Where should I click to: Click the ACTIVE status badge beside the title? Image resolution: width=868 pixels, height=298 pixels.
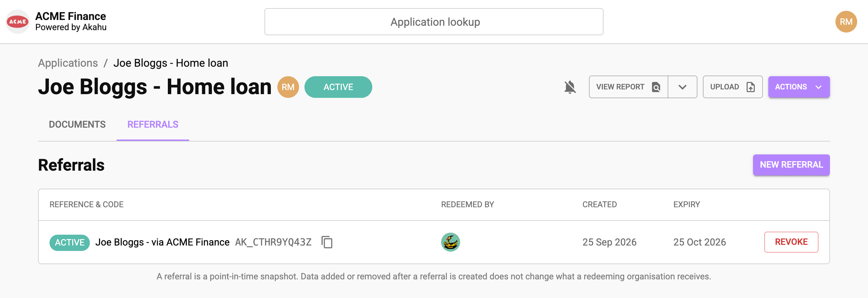pos(338,87)
